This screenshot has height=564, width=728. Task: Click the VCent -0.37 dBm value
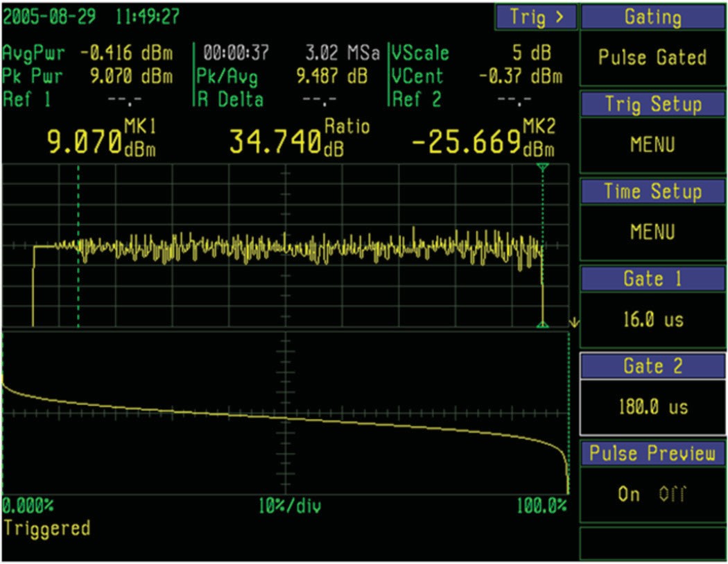521,76
